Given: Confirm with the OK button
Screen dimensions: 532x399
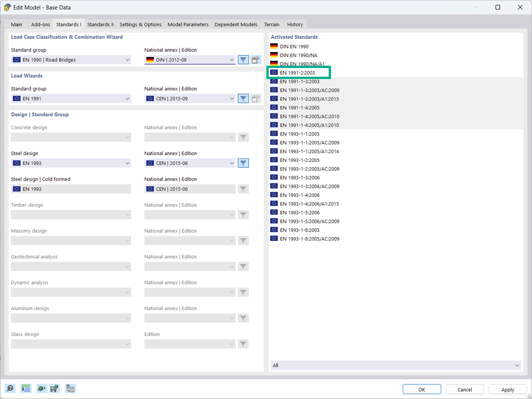Looking at the screenshot, I should tap(422, 390).
